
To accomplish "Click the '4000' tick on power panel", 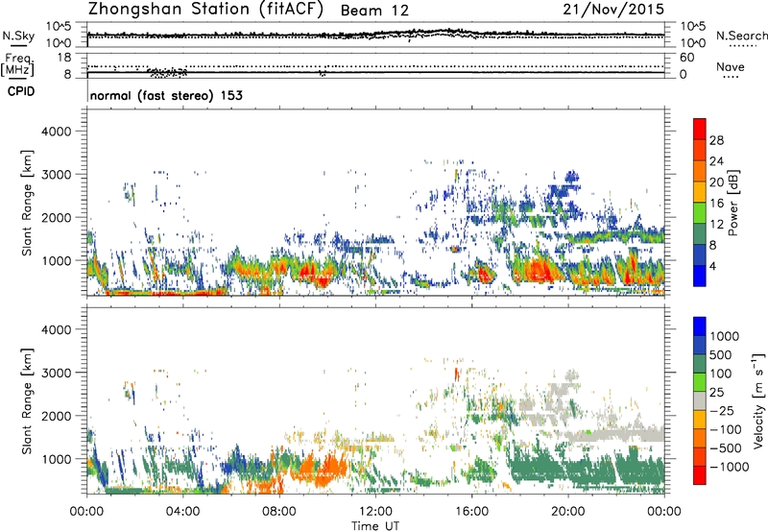I will pos(57,132).
